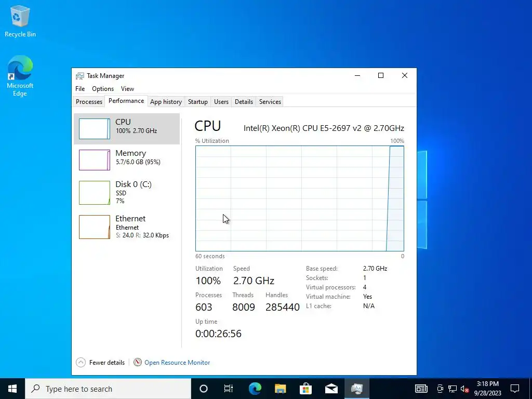Close the Task Manager window
This screenshot has height=399, width=532.
coord(404,75)
